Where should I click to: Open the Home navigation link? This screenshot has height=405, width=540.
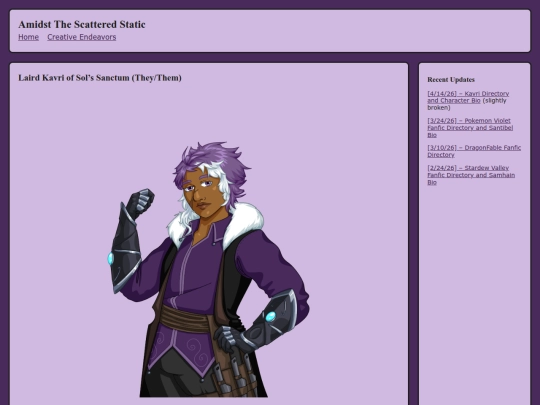point(28,37)
